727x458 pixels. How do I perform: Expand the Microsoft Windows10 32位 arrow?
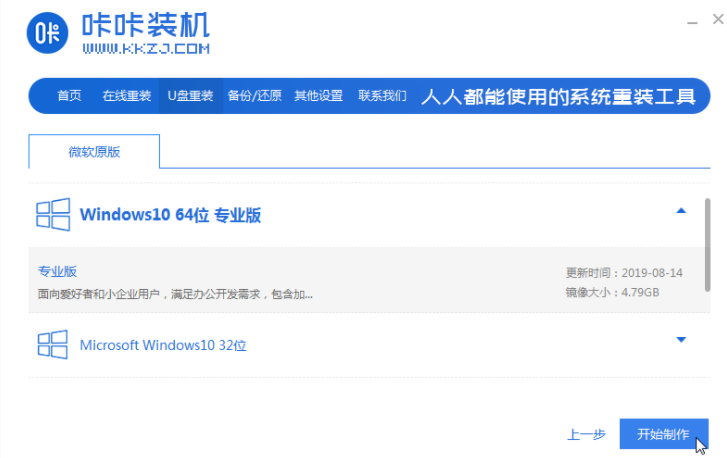tap(681, 340)
